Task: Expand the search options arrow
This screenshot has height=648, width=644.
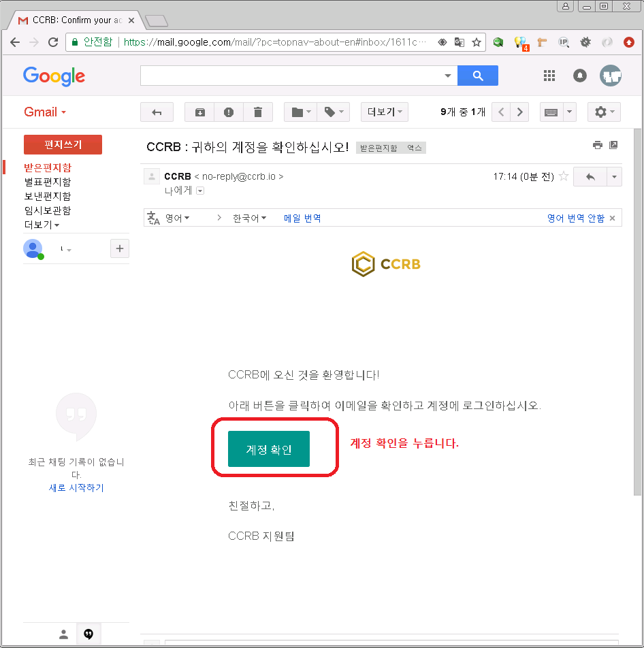Action: click(448, 76)
